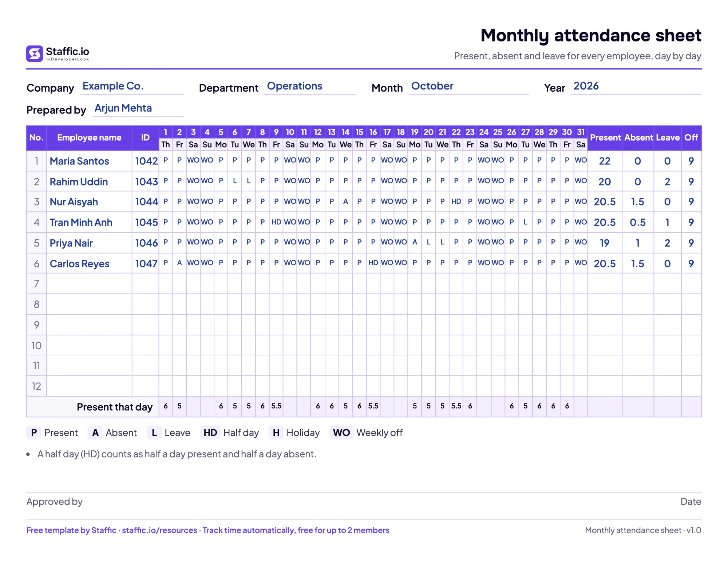Viewport: 728px width, 562px height.
Task: Click the 'A' Absent legend badge
Action: pos(95,433)
